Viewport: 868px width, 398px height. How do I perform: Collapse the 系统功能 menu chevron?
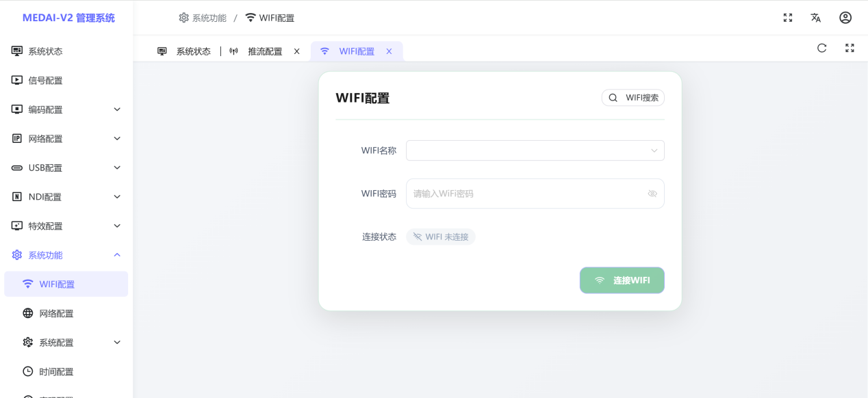click(x=117, y=255)
